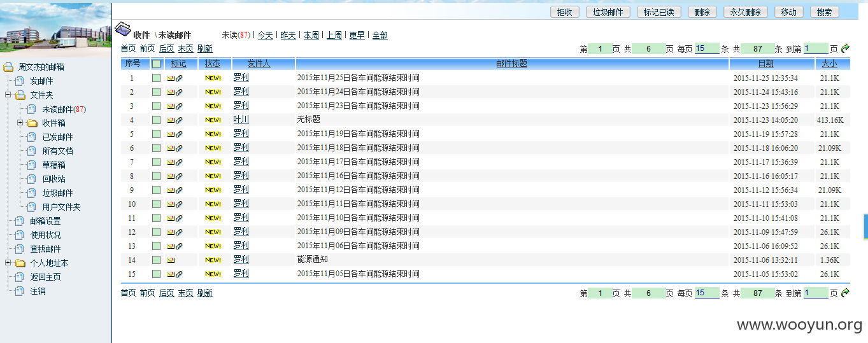This screenshot has width=868, height=343.
Task: Click the 回收站 page icon
Action: click(x=31, y=179)
